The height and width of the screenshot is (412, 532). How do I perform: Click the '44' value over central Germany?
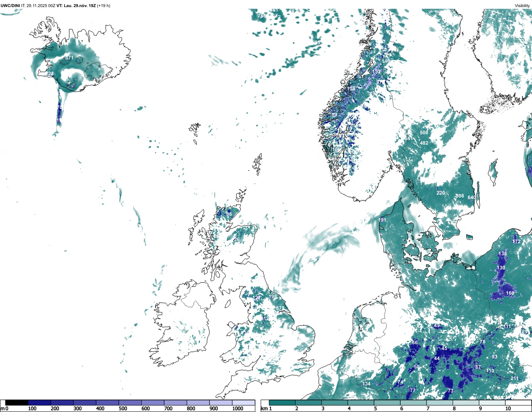pos(437,358)
